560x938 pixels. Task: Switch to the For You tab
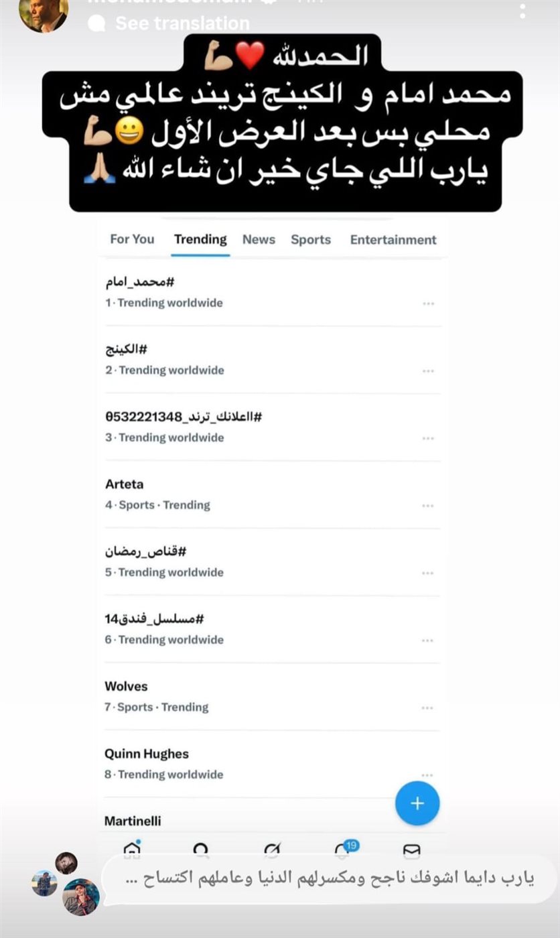[132, 239]
